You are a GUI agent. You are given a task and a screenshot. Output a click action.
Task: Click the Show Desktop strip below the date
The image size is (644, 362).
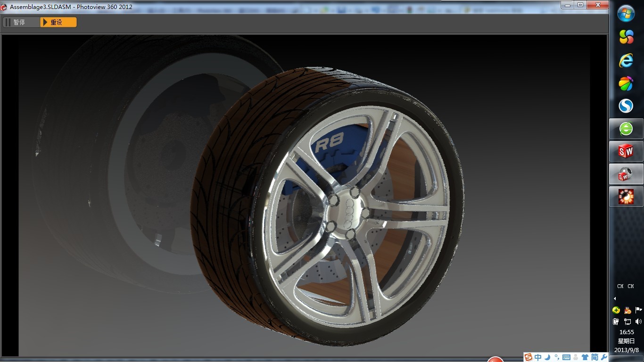(627, 359)
